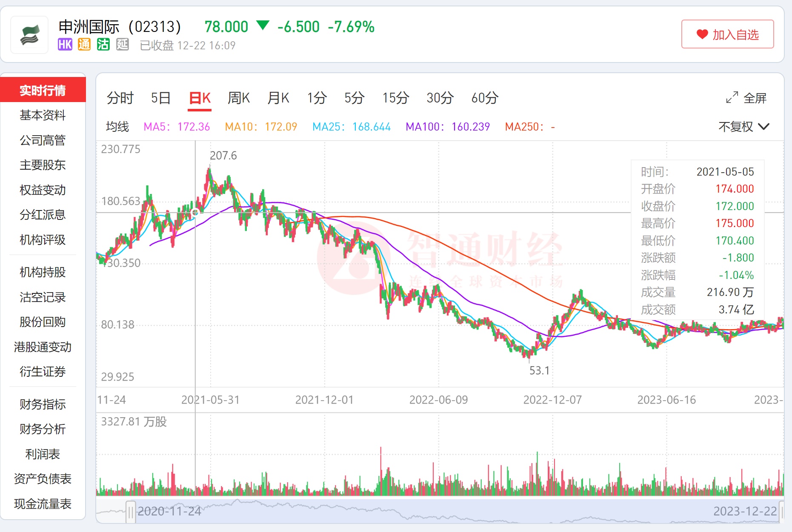792x532 pixels.
Task: Click the green 沽 short-selling badge
Action: pyautogui.click(x=103, y=45)
